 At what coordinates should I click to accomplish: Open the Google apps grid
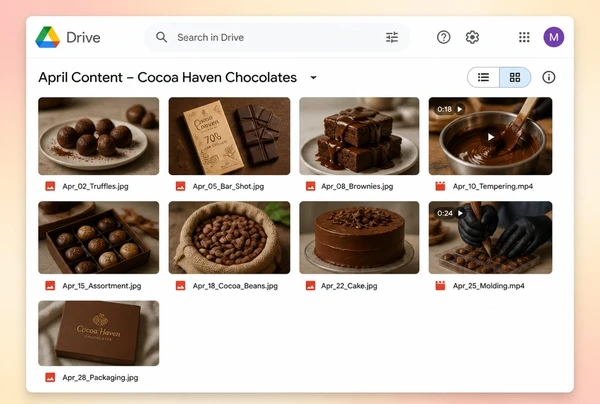pyautogui.click(x=524, y=37)
